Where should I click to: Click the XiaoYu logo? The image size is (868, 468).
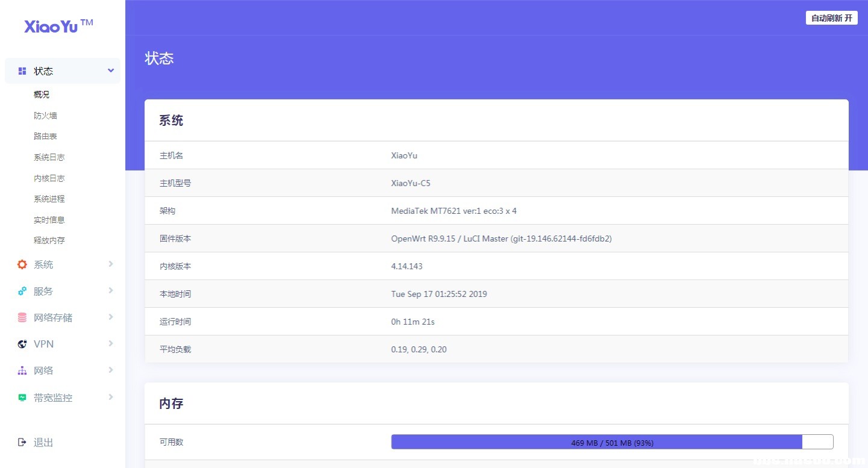[x=59, y=26]
